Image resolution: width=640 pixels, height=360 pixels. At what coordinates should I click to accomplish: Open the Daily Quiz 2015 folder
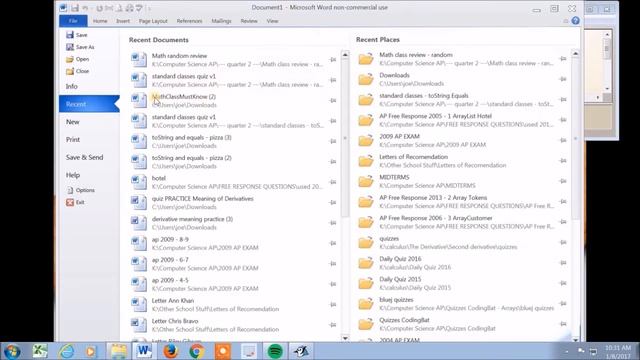(462, 283)
